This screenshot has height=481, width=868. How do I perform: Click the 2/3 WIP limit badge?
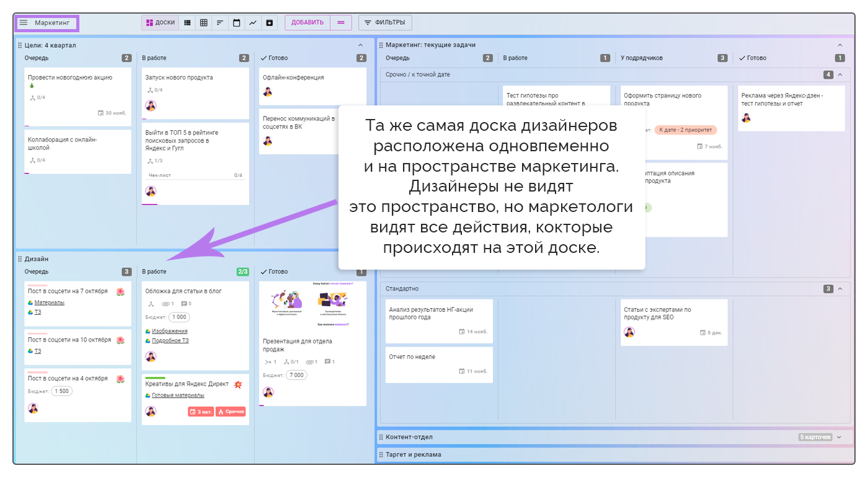click(242, 271)
